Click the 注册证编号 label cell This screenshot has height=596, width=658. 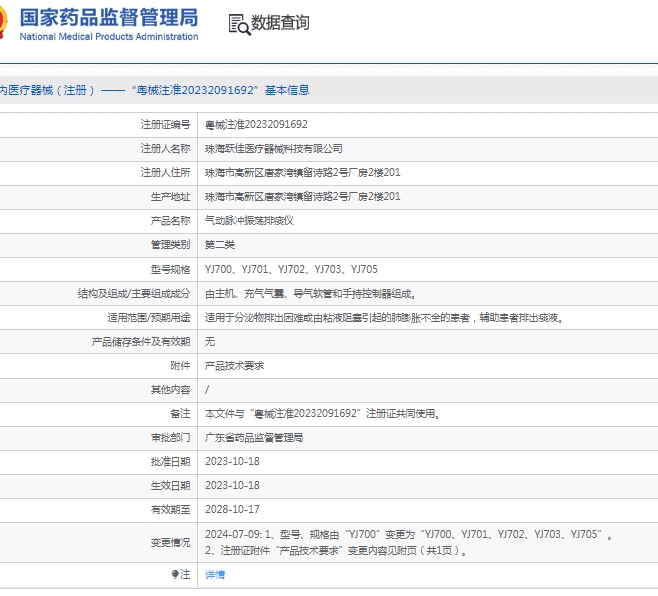click(x=165, y=124)
